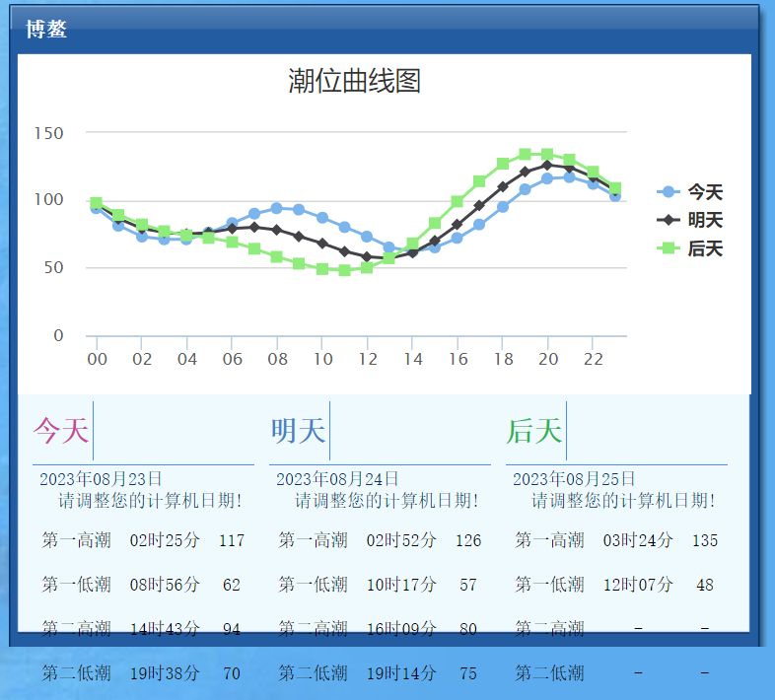Click the 后天 green square data point at hour 20
The height and width of the screenshot is (700, 775).
547,155
